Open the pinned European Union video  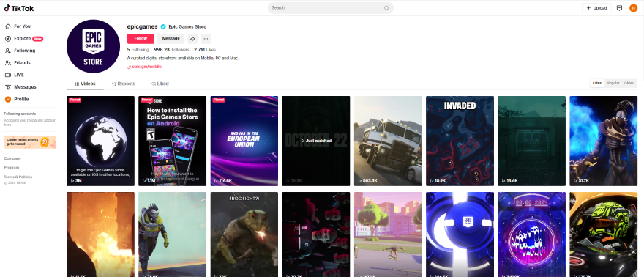click(244, 141)
